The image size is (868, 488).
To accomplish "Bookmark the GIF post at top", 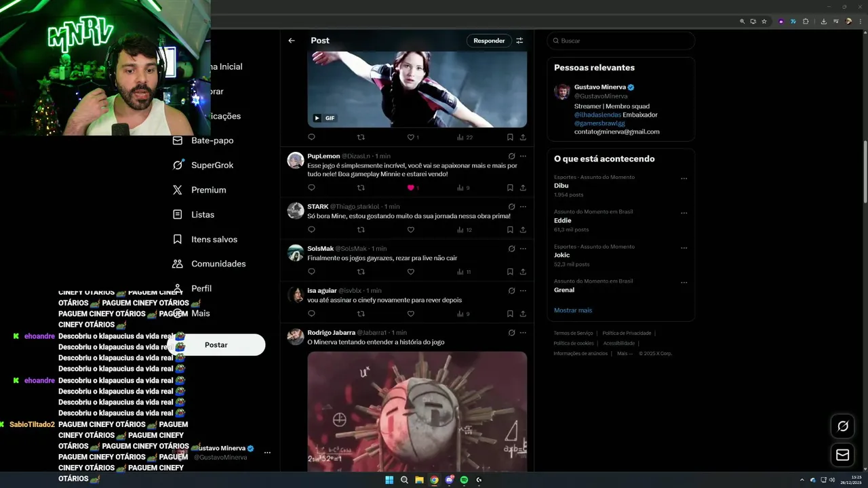I will [510, 137].
